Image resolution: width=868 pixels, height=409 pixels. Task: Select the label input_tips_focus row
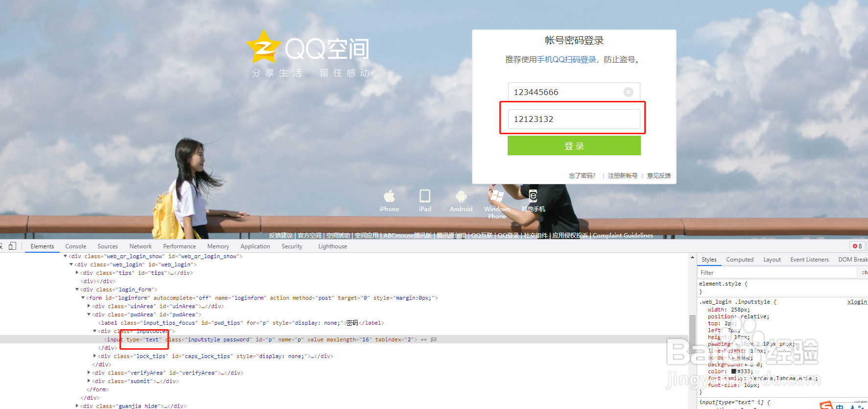tap(241, 323)
